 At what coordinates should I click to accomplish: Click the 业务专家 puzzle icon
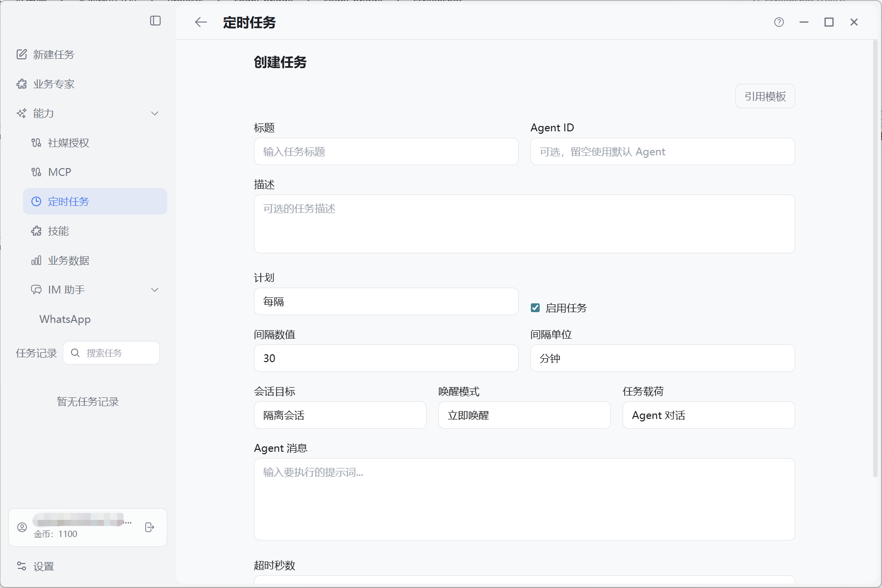pyautogui.click(x=22, y=84)
